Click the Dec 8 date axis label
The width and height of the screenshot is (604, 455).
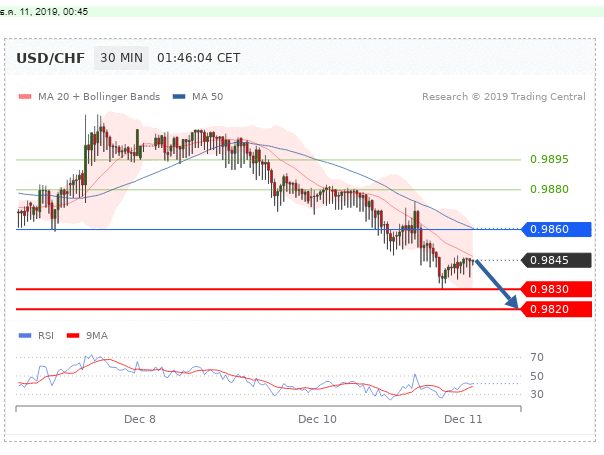(140, 419)
